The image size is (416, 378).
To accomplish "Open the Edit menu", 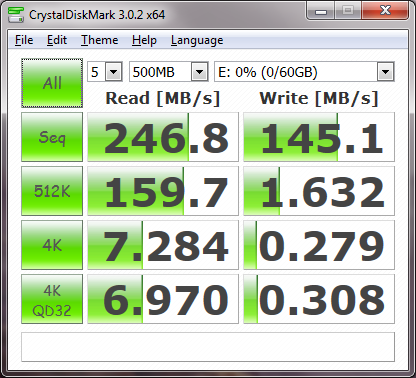I will click(x=57, y=40).
